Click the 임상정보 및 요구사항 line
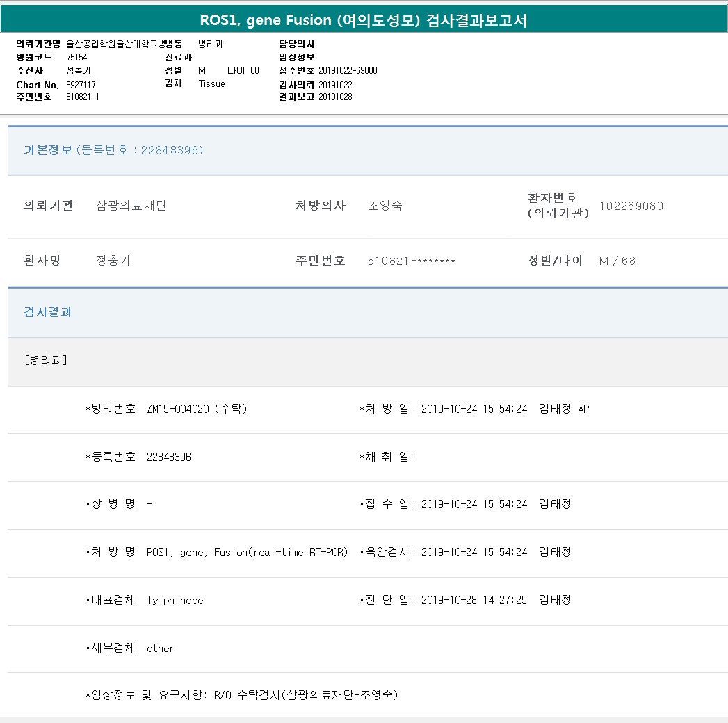The width and height of the screenshot is (728, 723). click(241, 694)
